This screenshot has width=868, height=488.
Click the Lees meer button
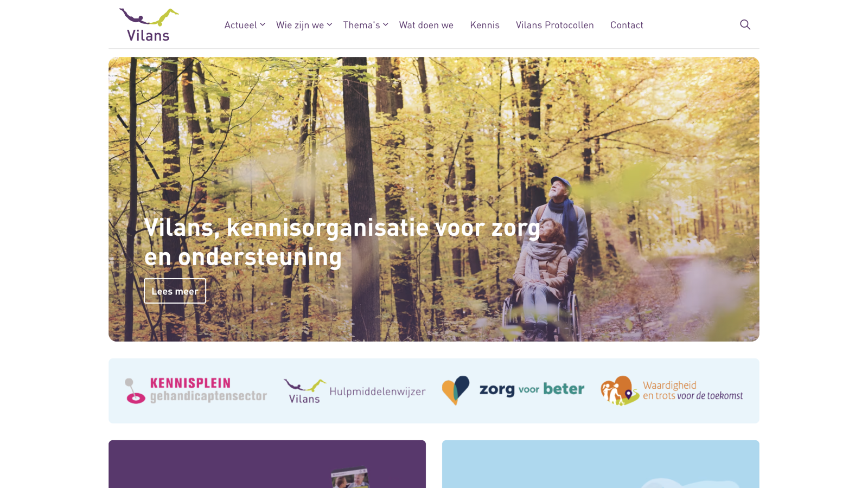tap(175, 291)
